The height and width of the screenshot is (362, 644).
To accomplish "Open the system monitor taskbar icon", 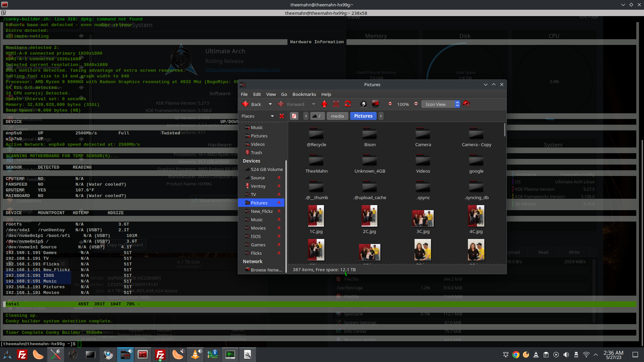I will [230, 355].
